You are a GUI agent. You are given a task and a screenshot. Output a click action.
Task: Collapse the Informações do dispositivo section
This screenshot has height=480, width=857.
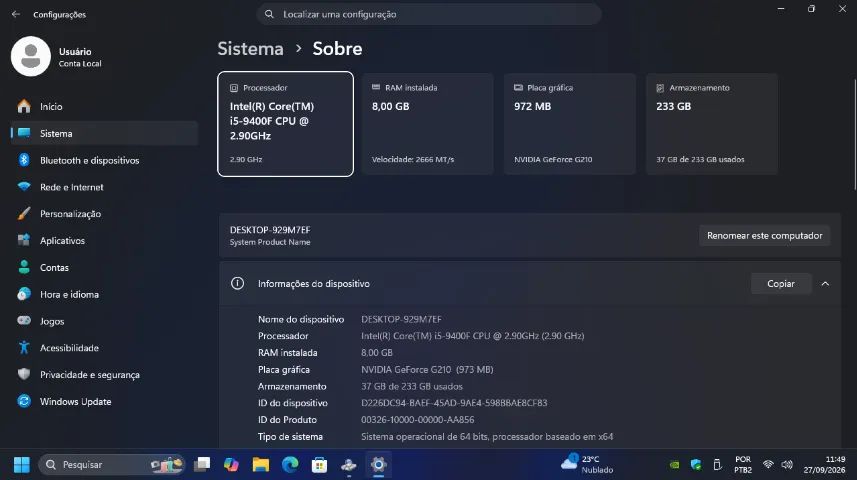(825, 284)
